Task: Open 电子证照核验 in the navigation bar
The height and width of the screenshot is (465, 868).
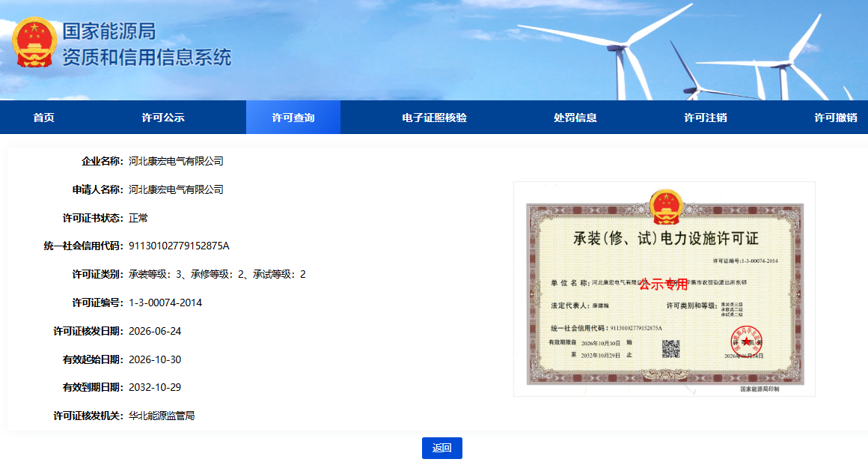Action: pyautogui.click(x=434, y=118)
